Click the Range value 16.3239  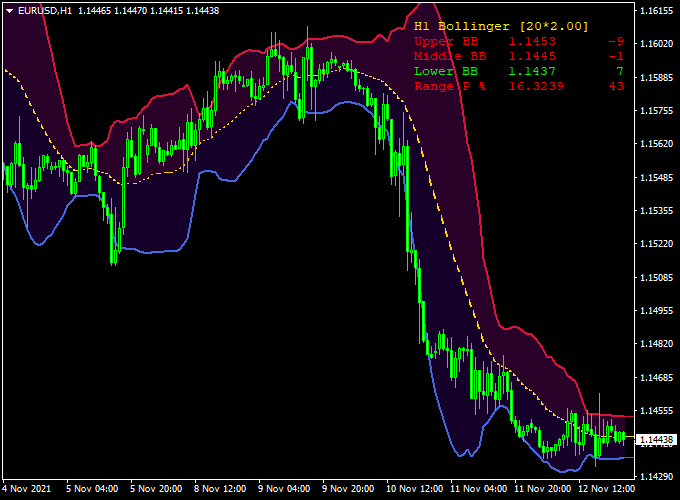pyautogui.click(x=536, y=86)
